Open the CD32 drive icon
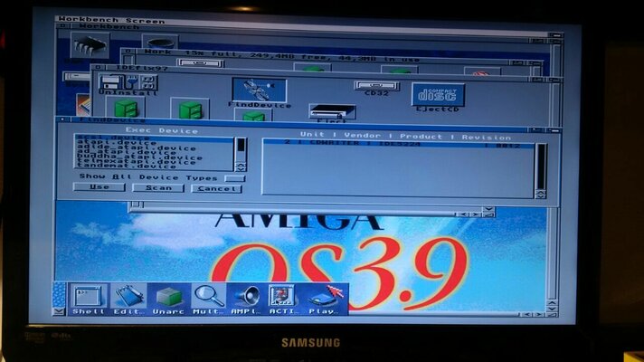This screenshot has height=362, width=644. point(376,86)
